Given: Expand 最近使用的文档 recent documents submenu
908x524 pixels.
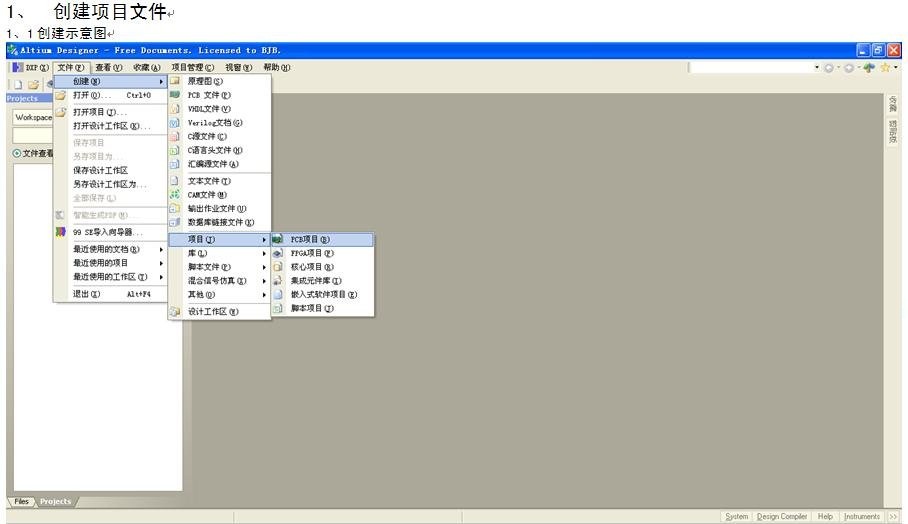Looking at the screenshot, I should (111, 249).
